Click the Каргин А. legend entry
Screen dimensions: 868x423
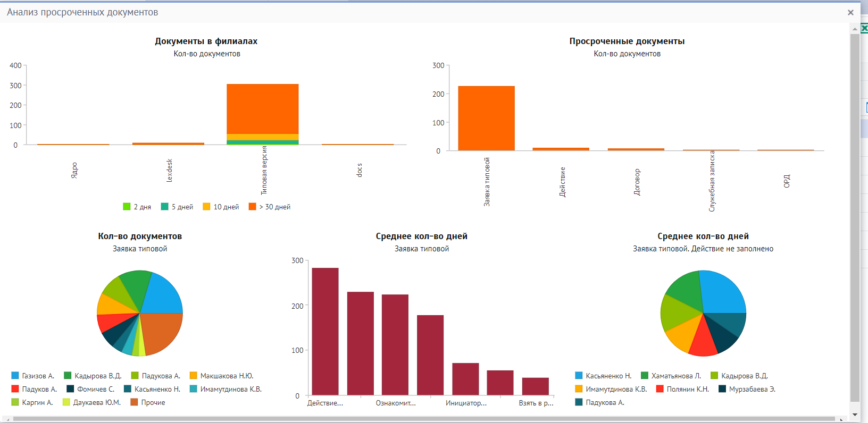[x=32, y=402]
